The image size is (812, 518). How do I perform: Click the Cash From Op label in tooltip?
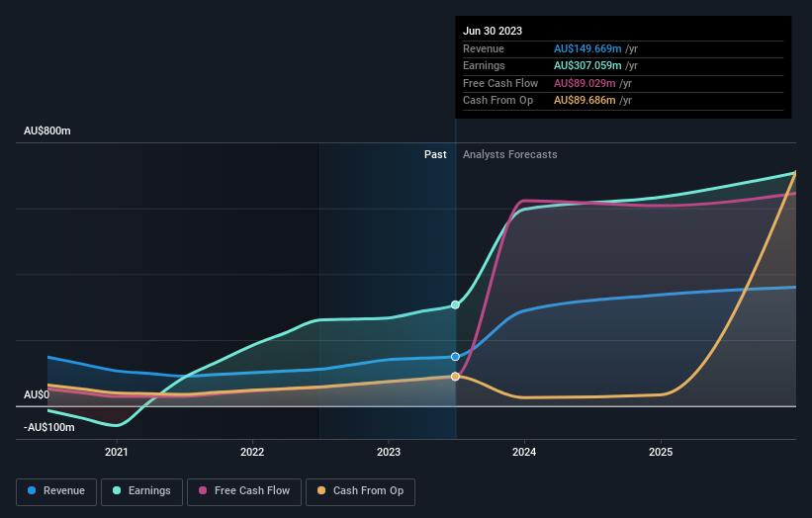coord(497,101)
